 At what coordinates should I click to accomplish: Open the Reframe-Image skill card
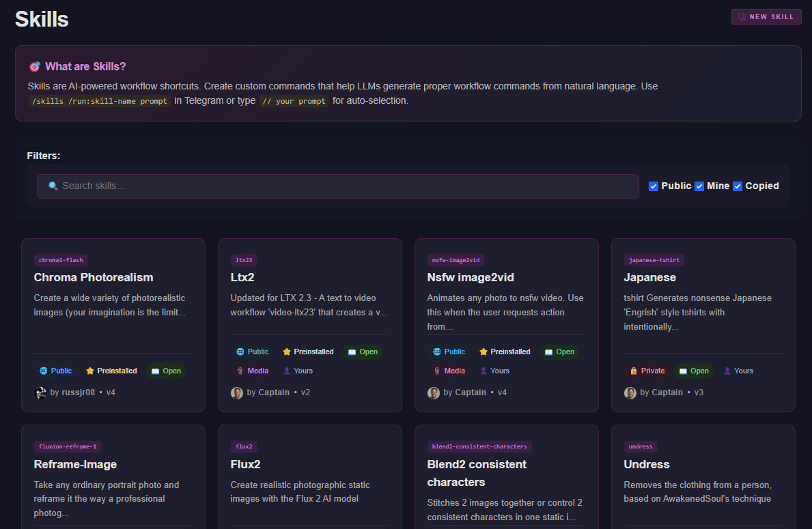(x=75, y=464)
